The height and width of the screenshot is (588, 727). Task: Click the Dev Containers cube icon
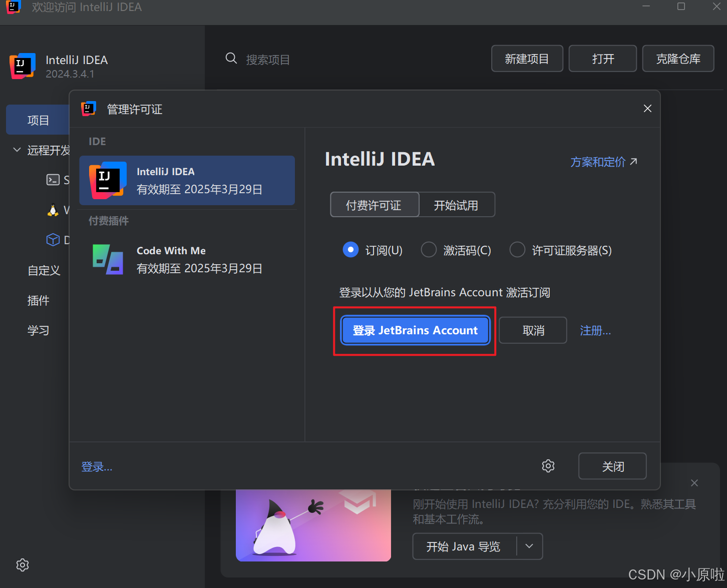point(53,240)
